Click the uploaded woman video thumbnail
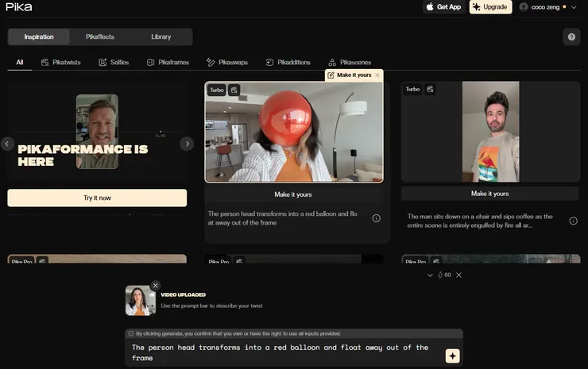Image resolution: width=588 pixels, height=369 pixels. [141, 301]
